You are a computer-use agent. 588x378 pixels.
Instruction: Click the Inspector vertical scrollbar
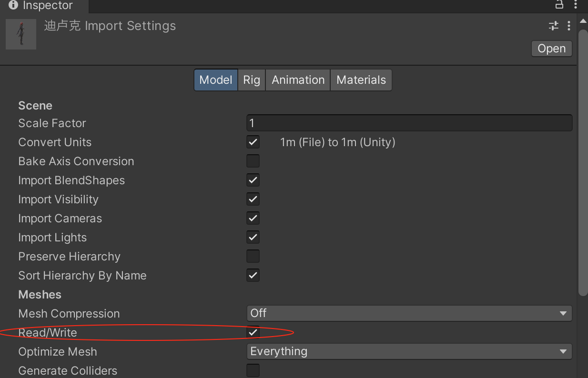583,162
